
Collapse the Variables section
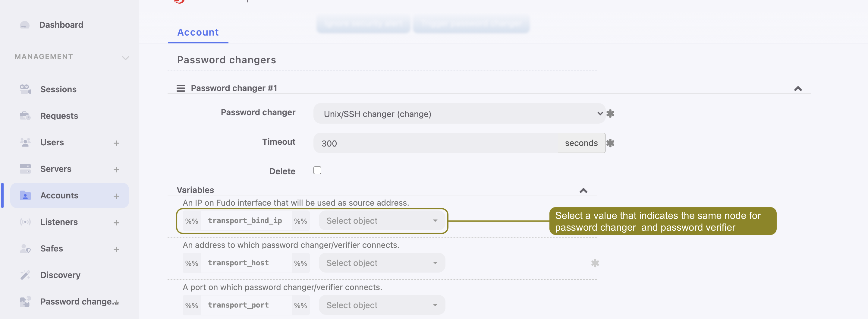pos(583,190)
